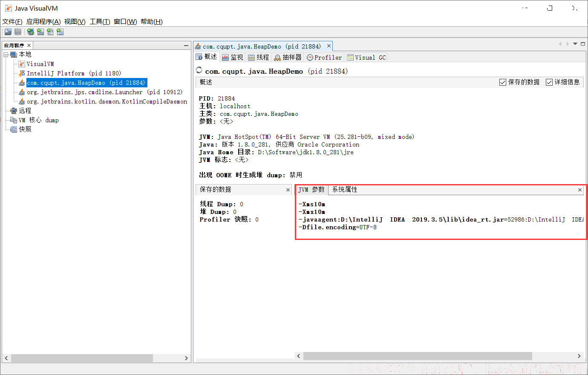Click the applications panel horizontal scrollbar thumb
Image resolution: width=588 pixels, height=375 pixels.
82,358
